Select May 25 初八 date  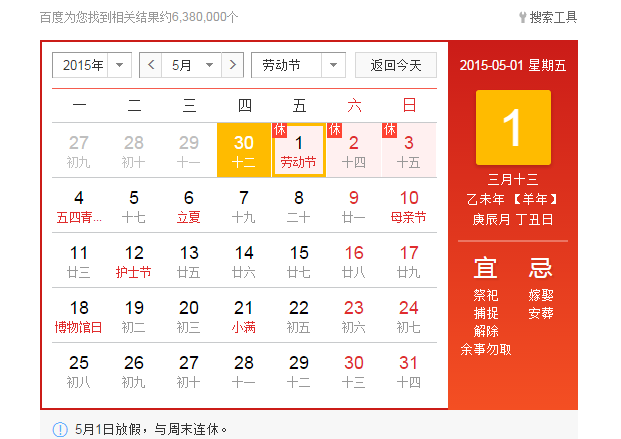(79, 370)
